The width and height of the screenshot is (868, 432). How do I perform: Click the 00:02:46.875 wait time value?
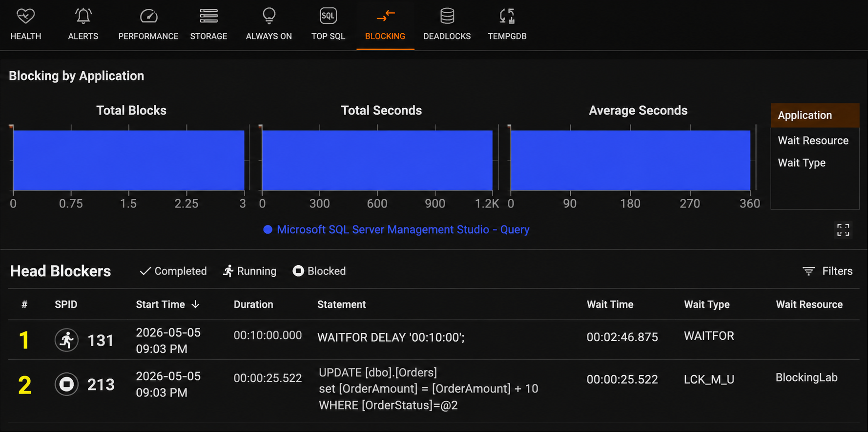pos(622,337)
